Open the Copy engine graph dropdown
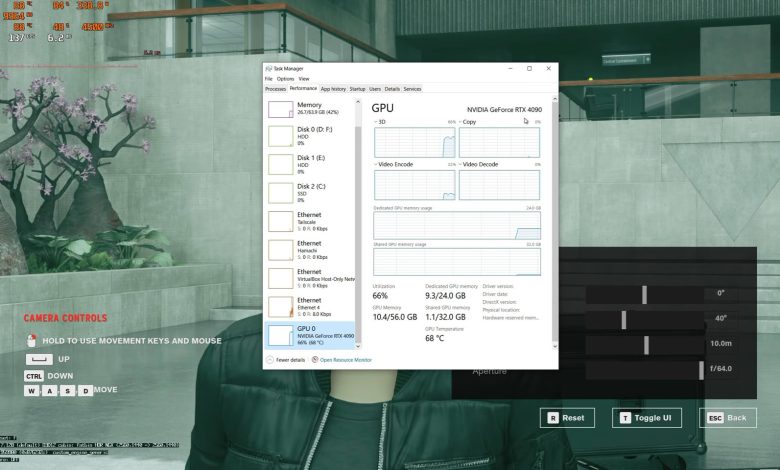The height and width of the screenshot is (470, 780). pos(460,122)
